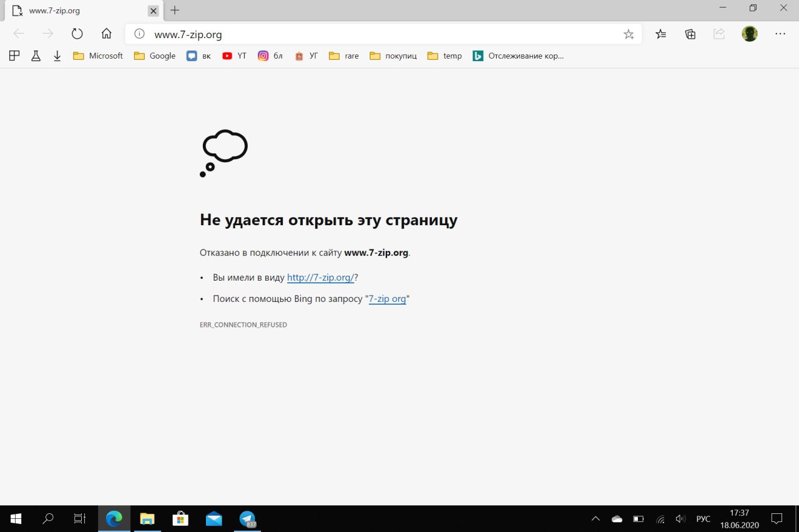Image resolution: width=799 pixels, height=532 pixels.
Task: Click the OneDrive cloud tray icon
Action: tap(617, 518)
